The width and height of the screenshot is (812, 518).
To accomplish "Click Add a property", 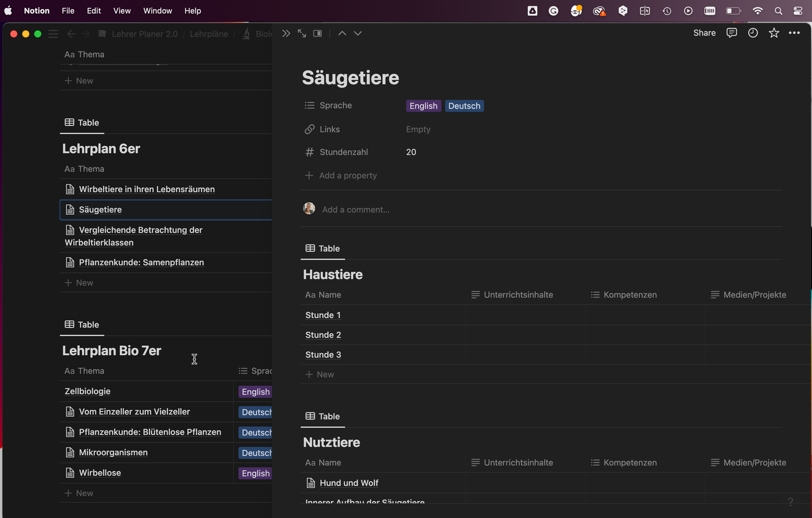I will (x=348, y=176).
